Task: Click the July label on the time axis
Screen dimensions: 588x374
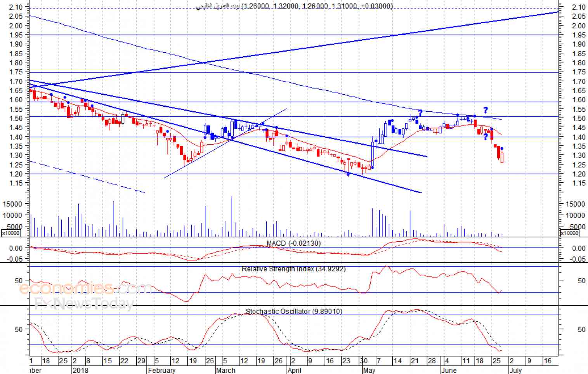Action: click(x=515, y=370)
